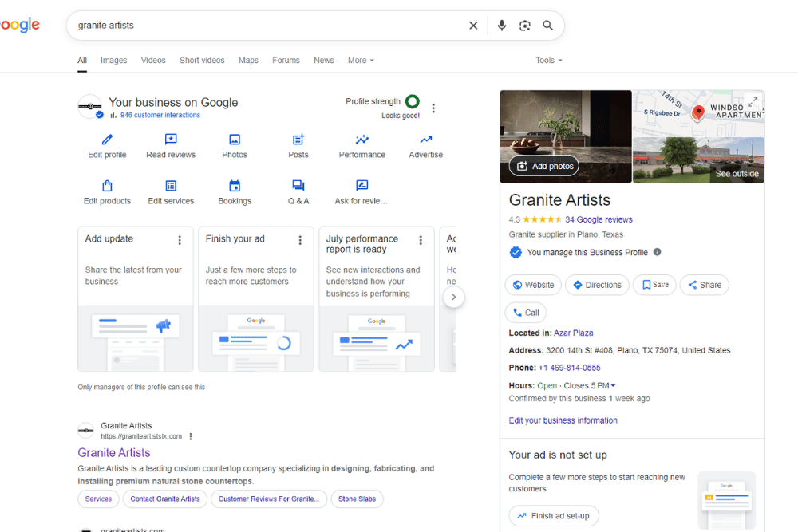The height and width of the screenshot is (532, 798).
Task: Expand the More search menu
Action: (361, 60)
